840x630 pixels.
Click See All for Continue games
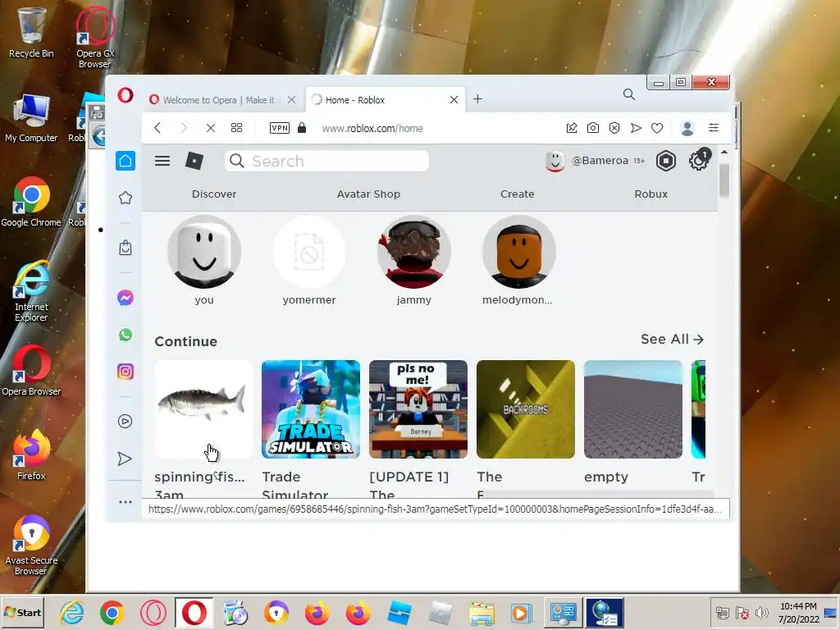coord(673,339)
